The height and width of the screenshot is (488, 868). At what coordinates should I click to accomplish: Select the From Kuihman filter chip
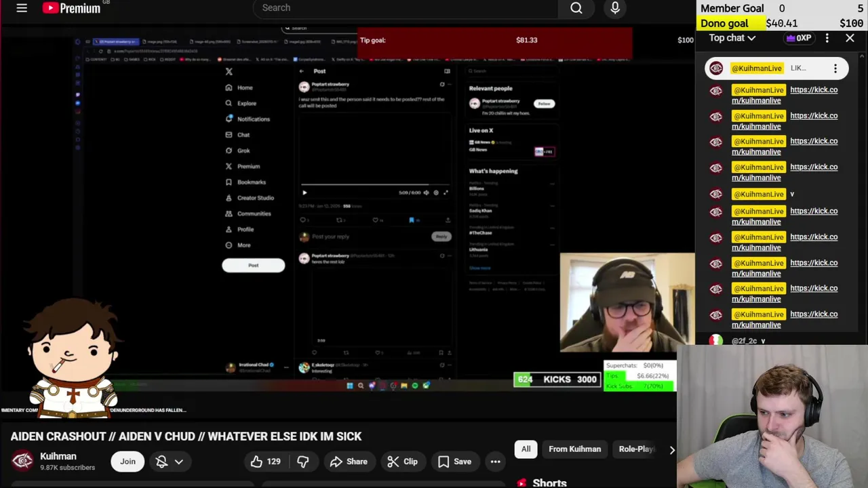coord(574,449)
